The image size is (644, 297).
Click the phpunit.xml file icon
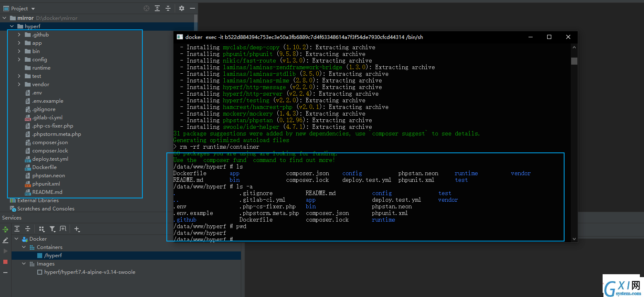(x=28, y=184)
